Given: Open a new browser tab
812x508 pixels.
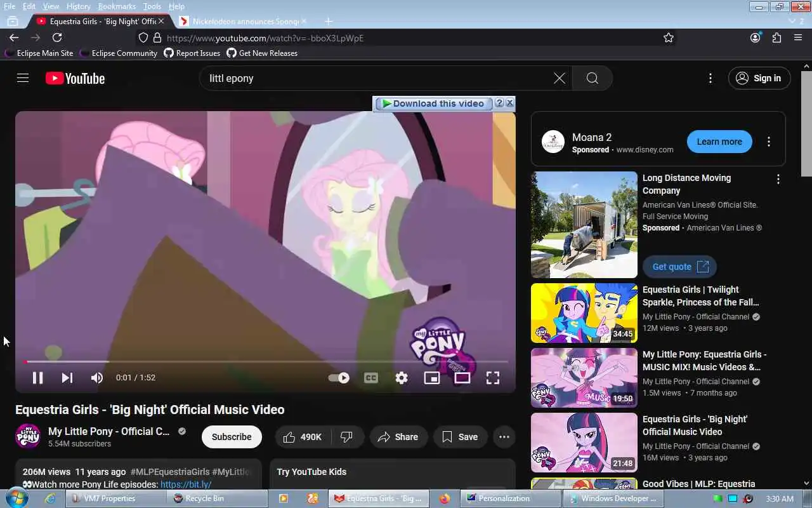Looking at the screenshot, I should click(x=328, y=21).
